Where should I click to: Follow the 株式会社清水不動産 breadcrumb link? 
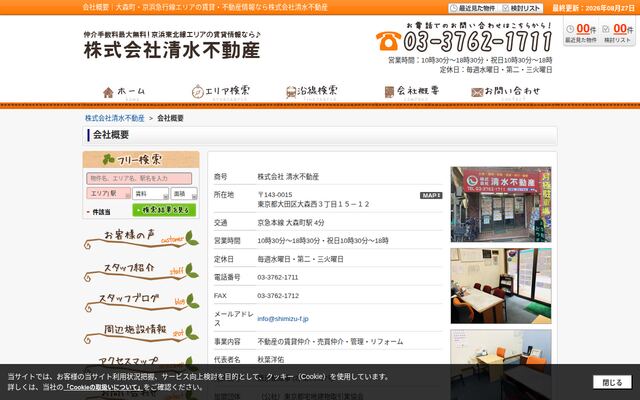tap(115, 118)
